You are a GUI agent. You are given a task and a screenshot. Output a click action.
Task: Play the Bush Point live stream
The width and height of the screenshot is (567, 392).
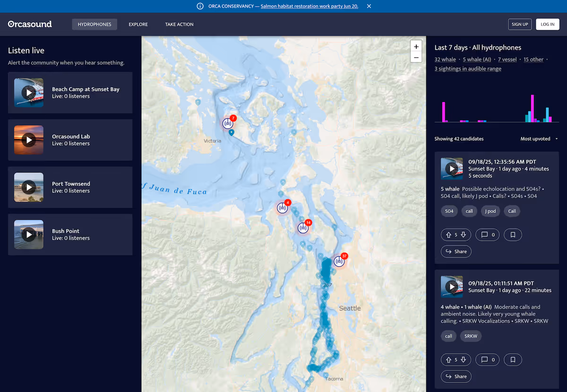[29, 234]
